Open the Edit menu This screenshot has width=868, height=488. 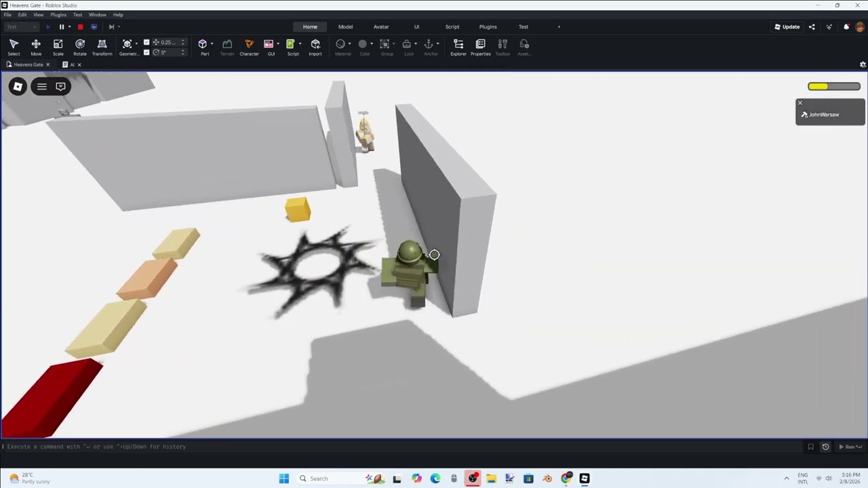point(22,14)
